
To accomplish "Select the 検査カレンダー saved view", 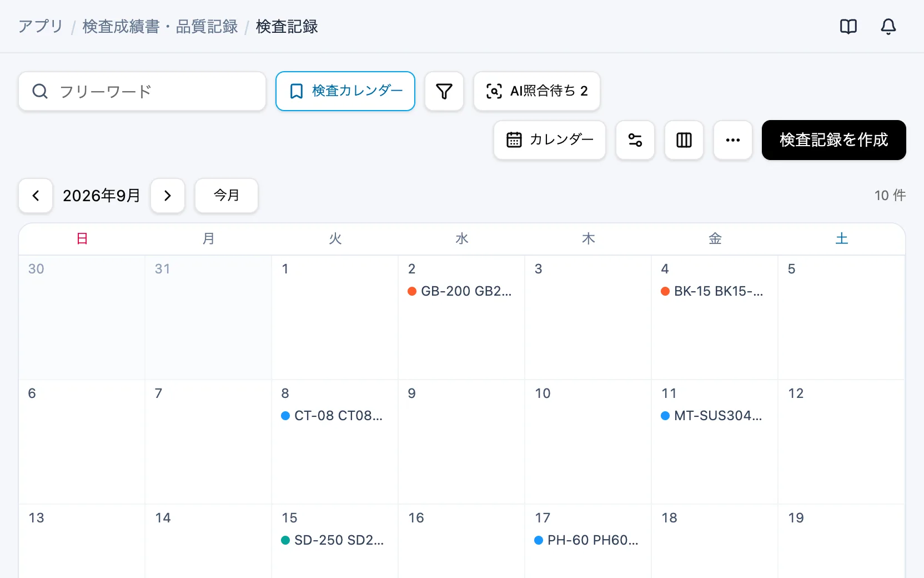I will point(345,91).
